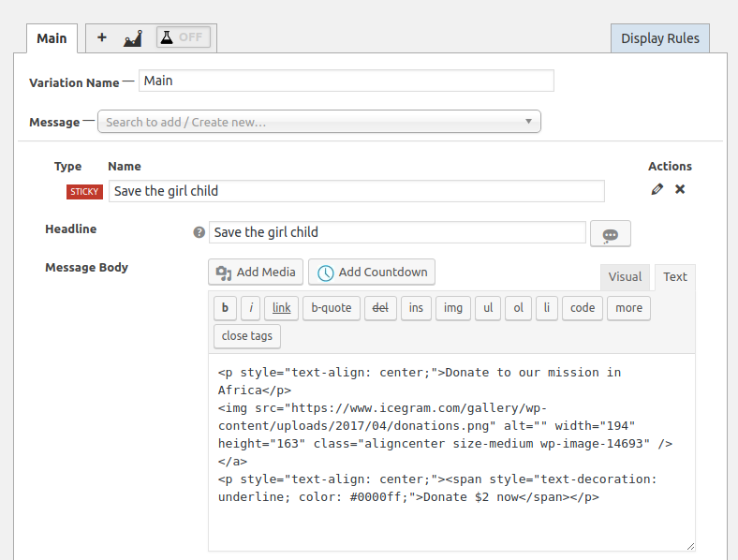Insert a link tag in editor

point(282,308)
